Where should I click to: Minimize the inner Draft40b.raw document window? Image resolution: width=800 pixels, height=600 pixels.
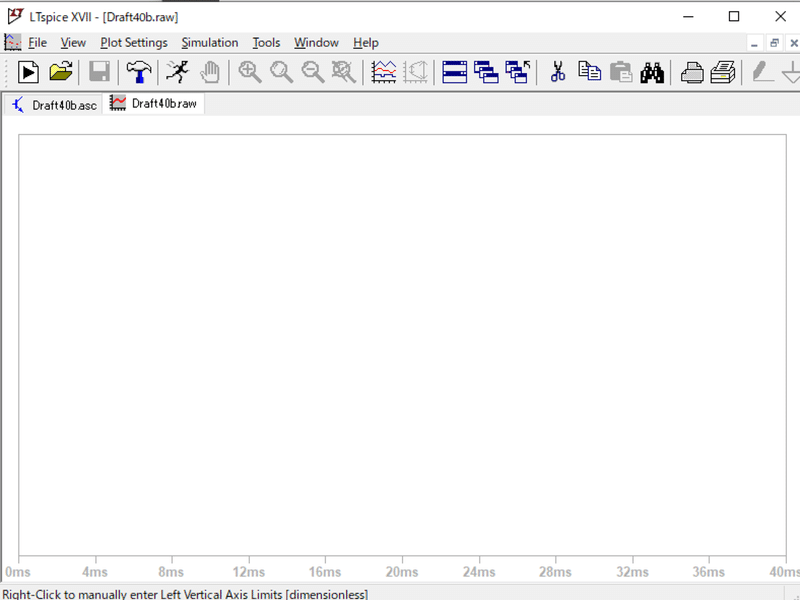pyautogui.click(x=755, y=43)
